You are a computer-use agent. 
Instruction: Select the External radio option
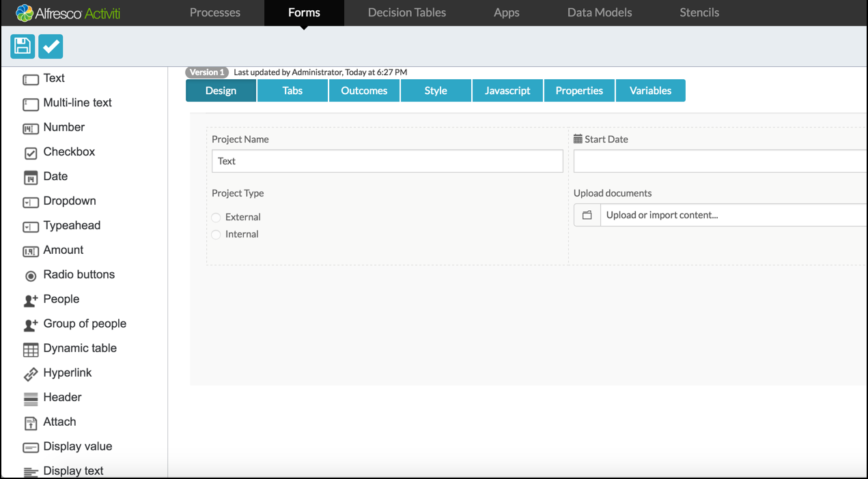coord(216,218)
